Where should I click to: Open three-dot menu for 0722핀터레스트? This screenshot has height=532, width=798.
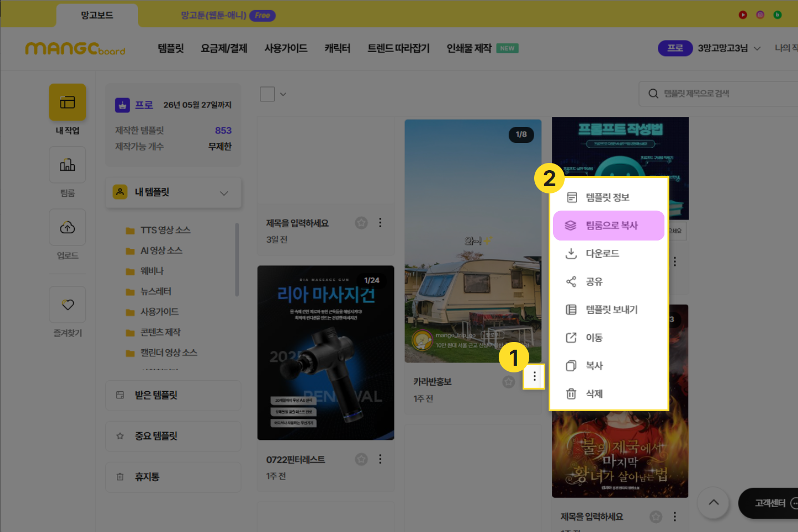[x=380, y=459]
